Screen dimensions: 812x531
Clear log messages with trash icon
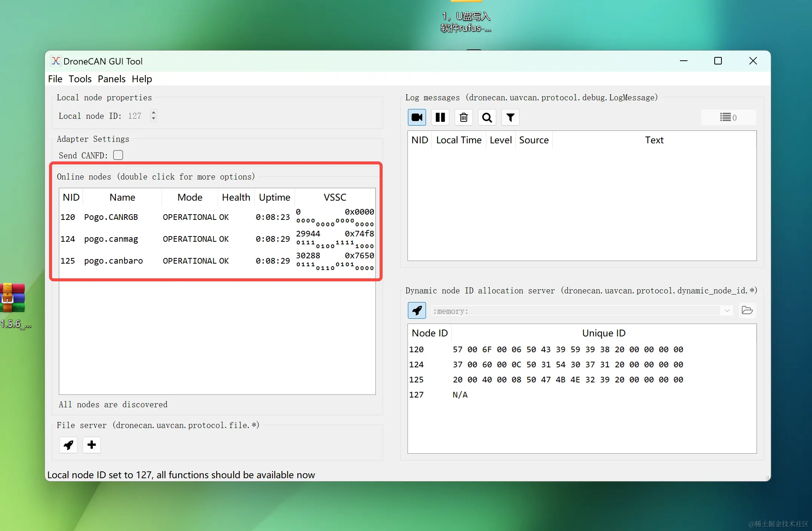point(464,117)
